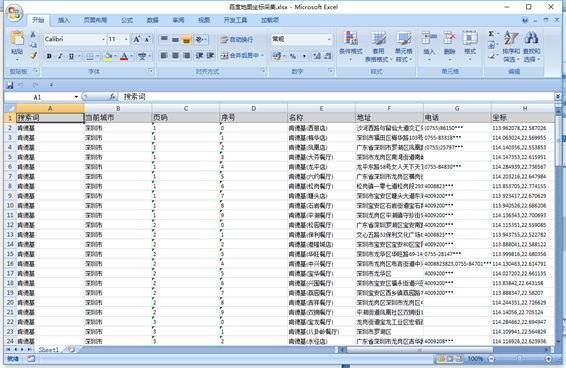Click the Save icon in quick access toolbar

coord(10,85)
